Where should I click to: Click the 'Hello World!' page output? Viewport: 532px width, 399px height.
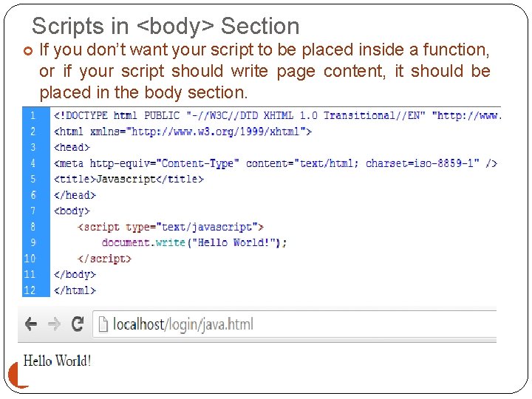point(57,361)
